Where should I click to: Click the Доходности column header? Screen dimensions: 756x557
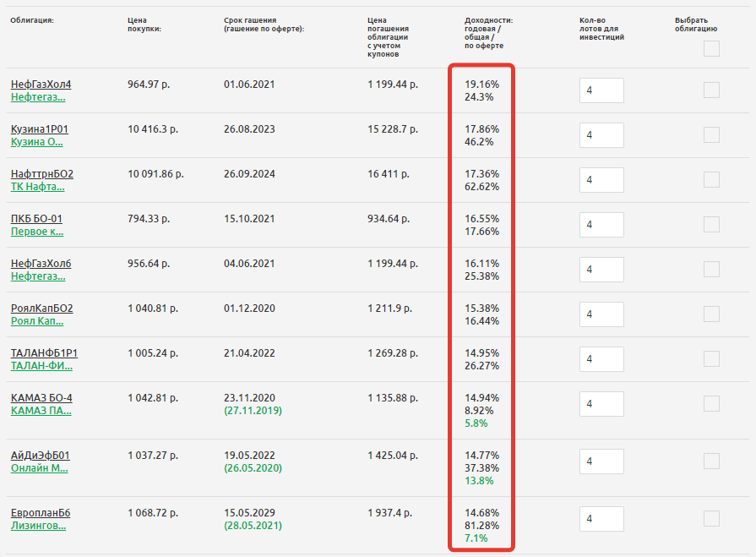pos(488,32)
